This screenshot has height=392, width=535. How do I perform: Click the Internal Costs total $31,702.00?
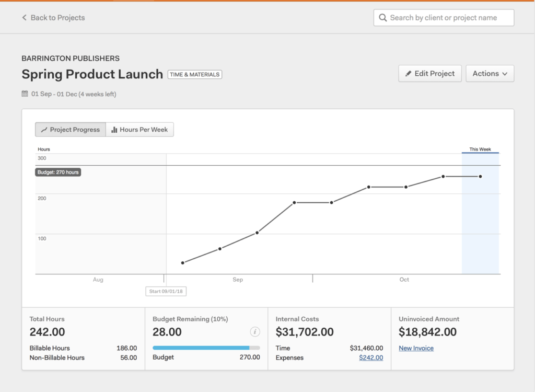pyautogui.click(x=305, y=332)
